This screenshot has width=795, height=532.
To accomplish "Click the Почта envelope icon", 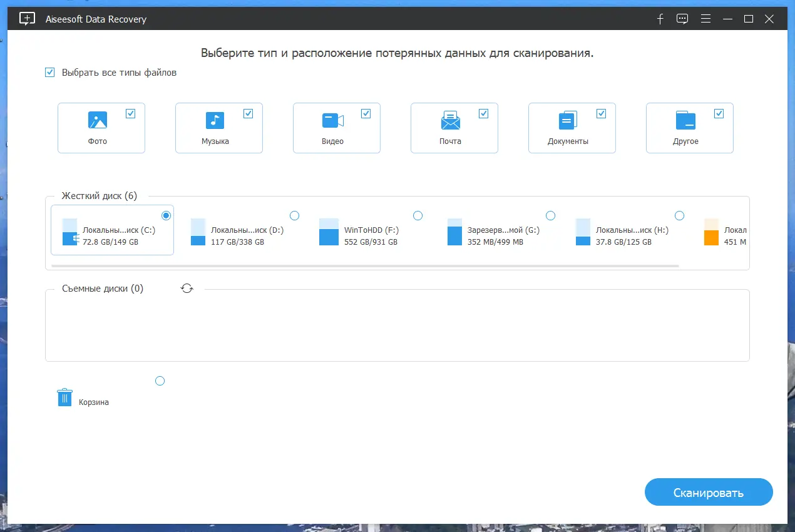I will pyautogui.click(x=450, y=120).
